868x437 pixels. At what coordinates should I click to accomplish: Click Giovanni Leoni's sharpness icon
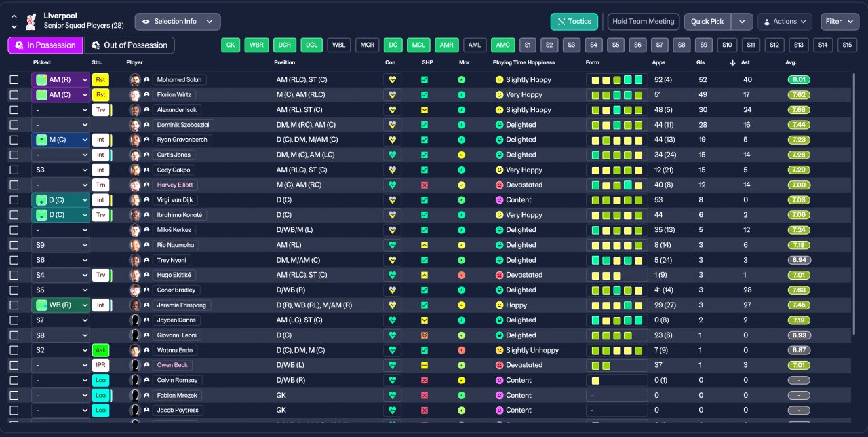[425, 335]
